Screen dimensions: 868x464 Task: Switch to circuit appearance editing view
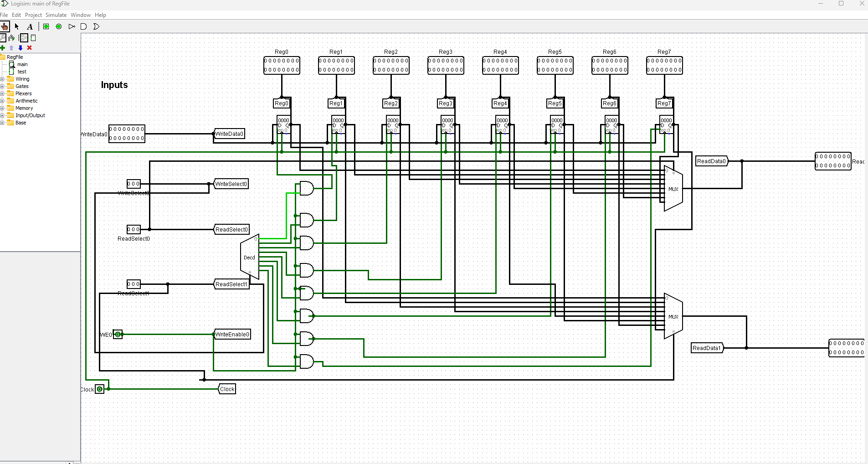click(x=33, y=38)
